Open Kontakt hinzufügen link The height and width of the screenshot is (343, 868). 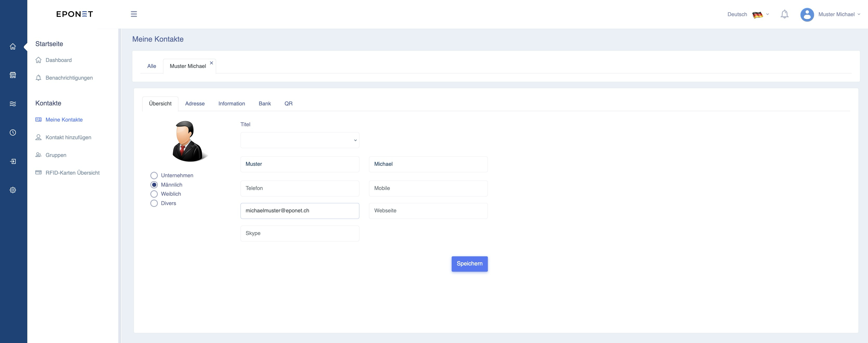(68, 137)
